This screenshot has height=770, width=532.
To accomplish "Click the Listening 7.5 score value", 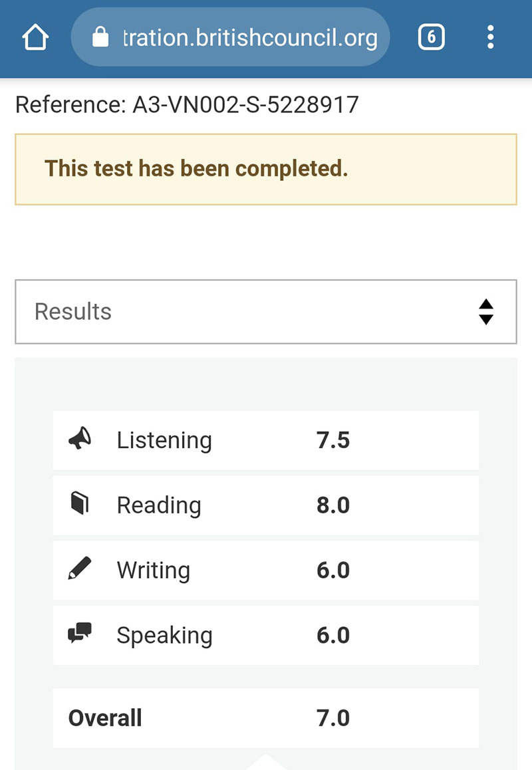I will tap(333, 440).
